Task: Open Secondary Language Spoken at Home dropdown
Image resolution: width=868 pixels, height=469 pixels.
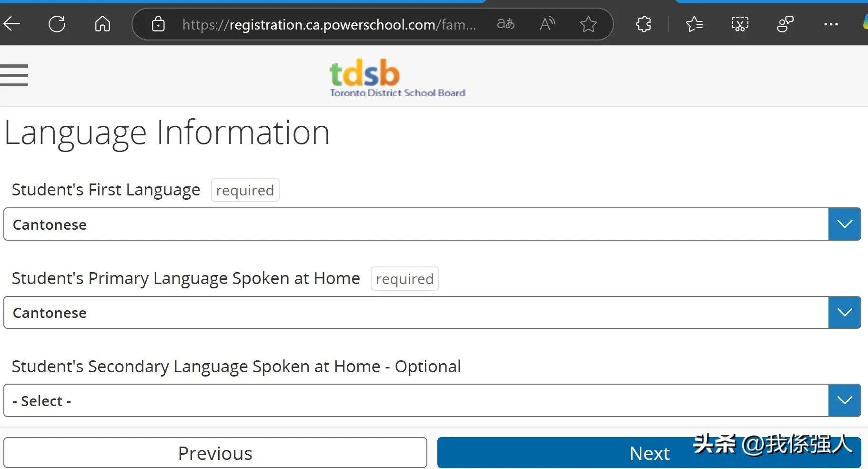Action: pyautogui.click(x=844, y=400)
